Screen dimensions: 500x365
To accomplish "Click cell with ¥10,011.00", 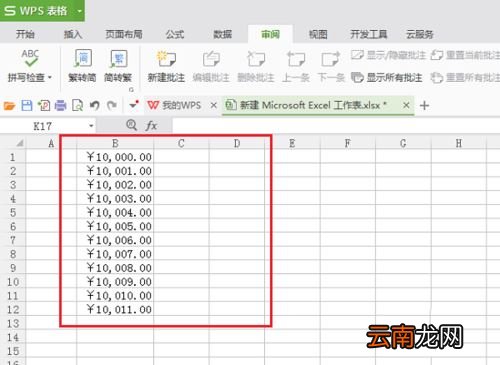I will [115, 310].
